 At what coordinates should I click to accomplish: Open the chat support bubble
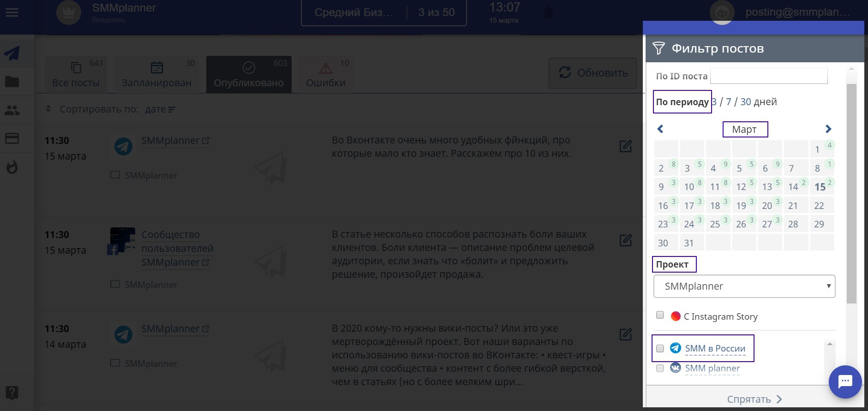coord(845,382)
